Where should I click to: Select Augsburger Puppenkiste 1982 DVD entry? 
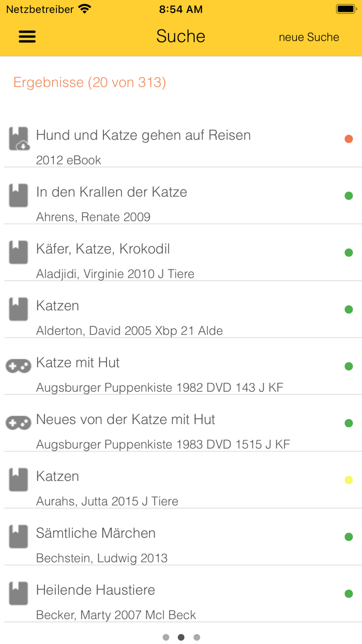(159, 387)
